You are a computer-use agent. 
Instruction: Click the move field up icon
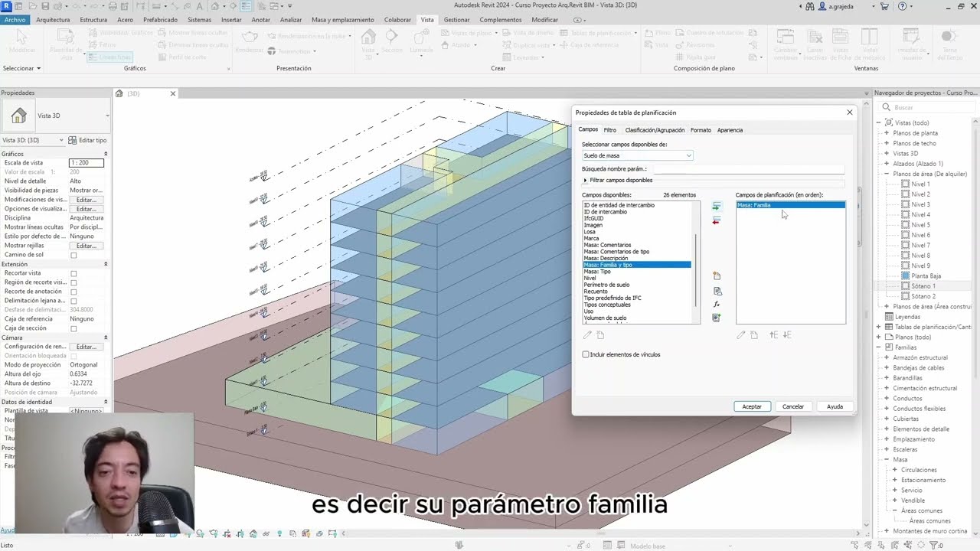point(774,335)
